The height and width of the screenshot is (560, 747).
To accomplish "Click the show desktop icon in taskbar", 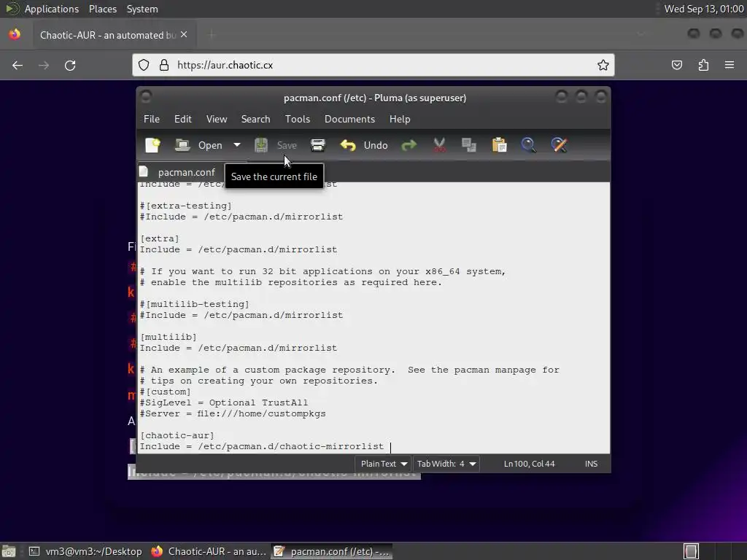I will point(9,551).
